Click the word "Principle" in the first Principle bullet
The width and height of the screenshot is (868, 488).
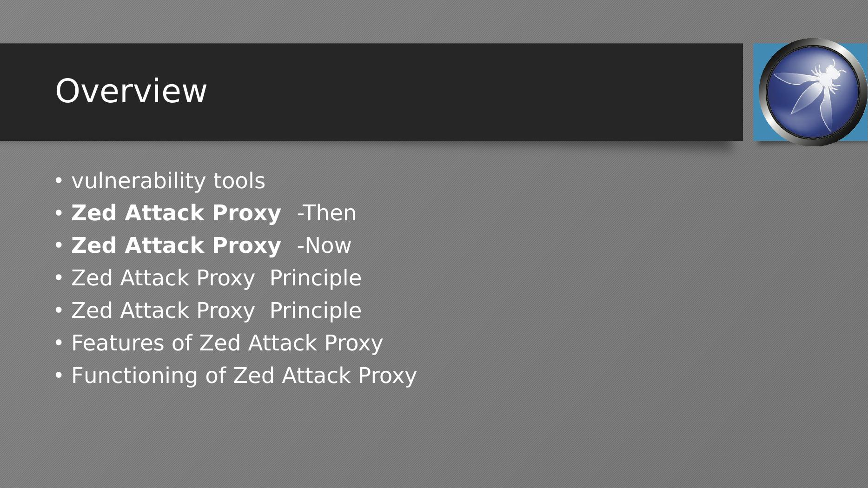tap(315, 278)
